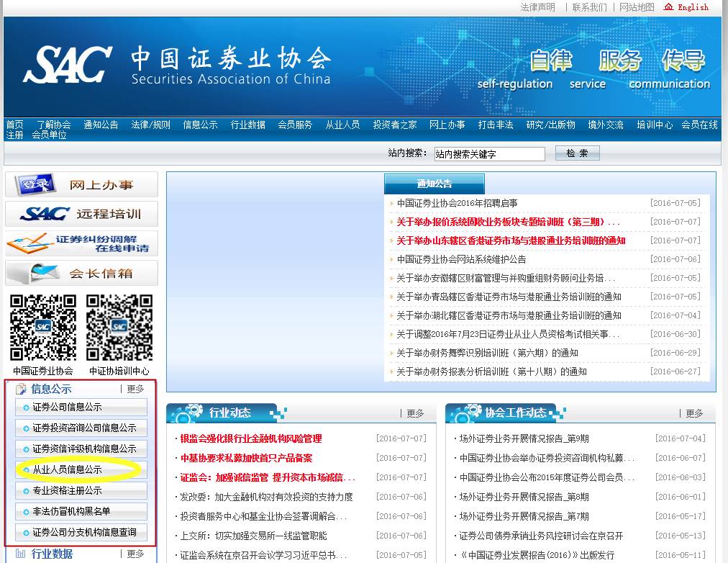Screen dimensions: 728x563
Task: Open 网上办事 navigation item
Action: pyautogui.click(x=447, y=125)
